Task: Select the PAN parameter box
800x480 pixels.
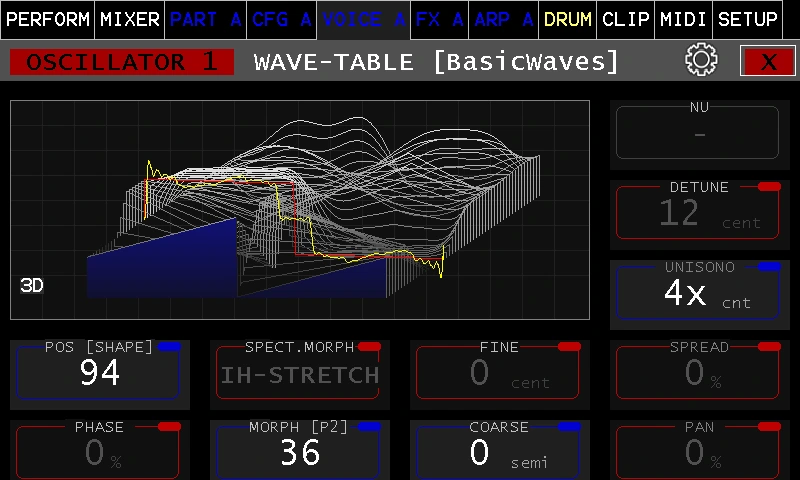Action: coord(700,450)
